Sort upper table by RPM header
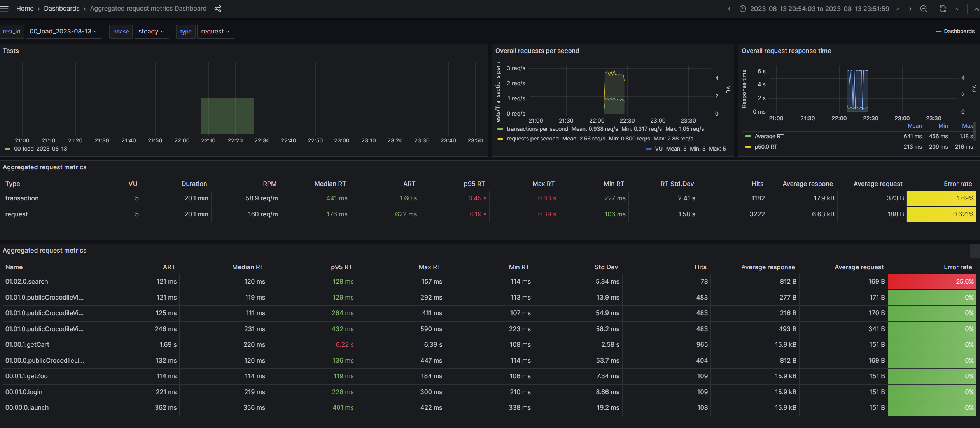Viewport: 980px width, 428px height. pos(269,184)
